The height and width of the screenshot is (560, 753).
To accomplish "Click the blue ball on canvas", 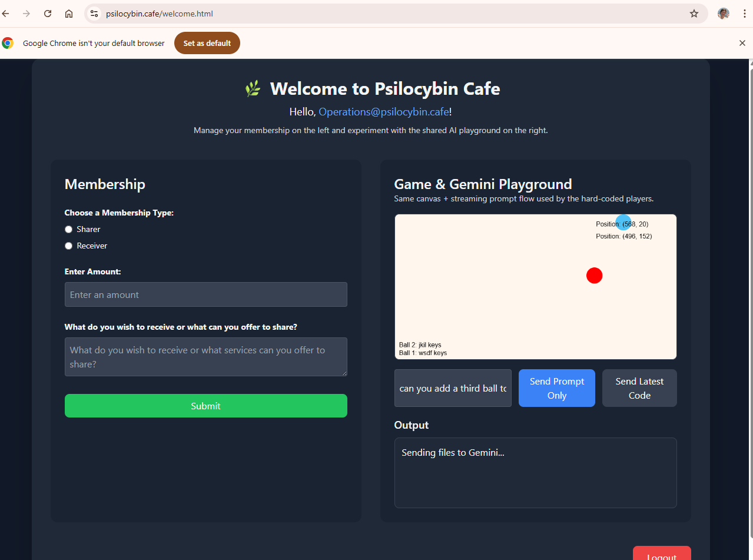I will (623, 222).
